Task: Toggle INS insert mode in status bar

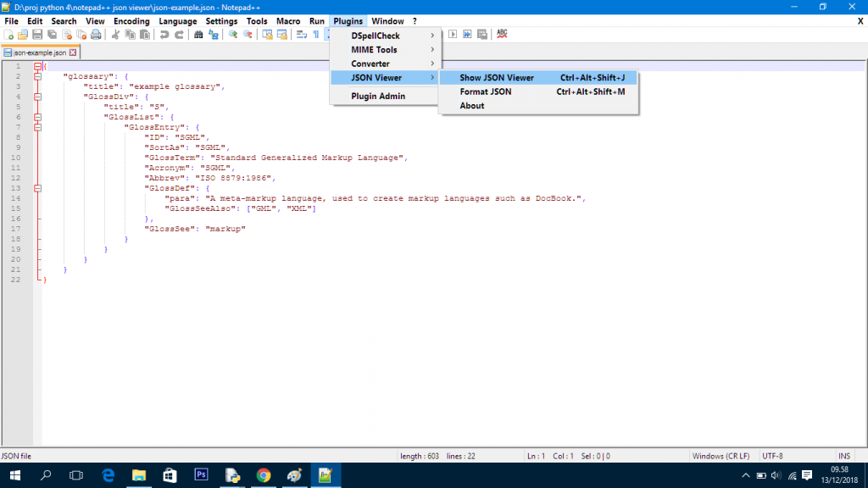Action: click(x=843, y=456)
